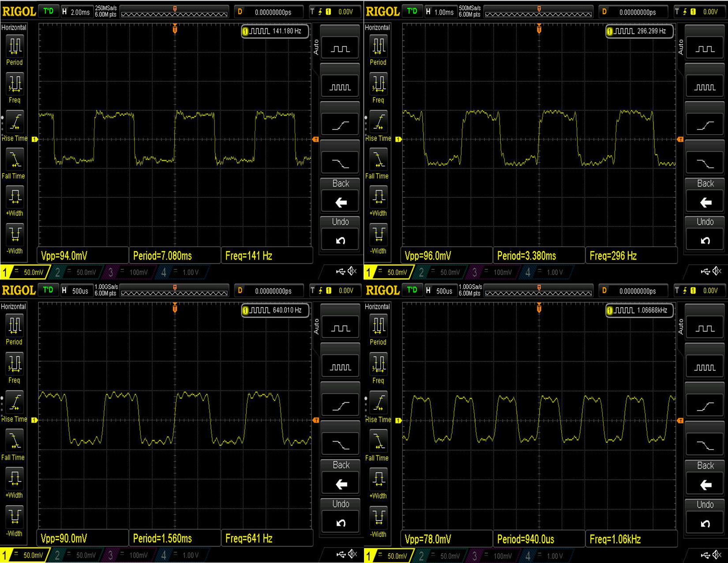Select -Width icon in 296 Hz scope
The height and width of the screenshot is (563, 728).
click(x=379, y=234)
